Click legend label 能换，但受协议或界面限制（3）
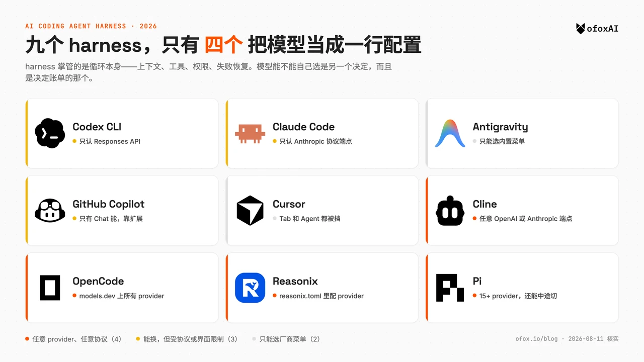The height and width of the screenshot is (362, 644). tap(191, 339)
